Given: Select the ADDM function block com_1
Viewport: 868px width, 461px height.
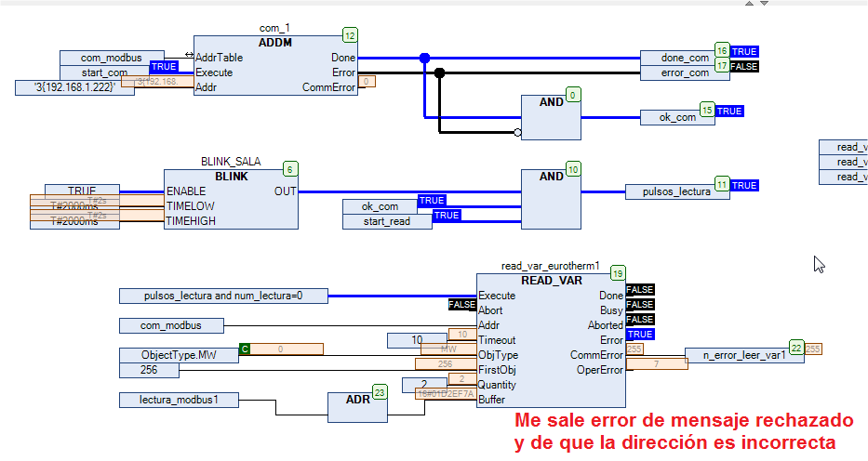Looking at the screenshot, I should pos(275,65).
